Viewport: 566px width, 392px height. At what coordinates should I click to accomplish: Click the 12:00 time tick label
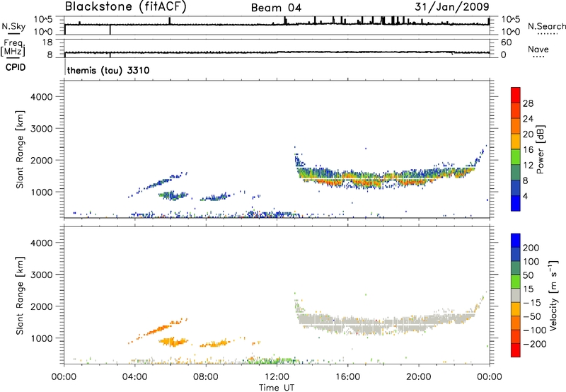[277, 377]
